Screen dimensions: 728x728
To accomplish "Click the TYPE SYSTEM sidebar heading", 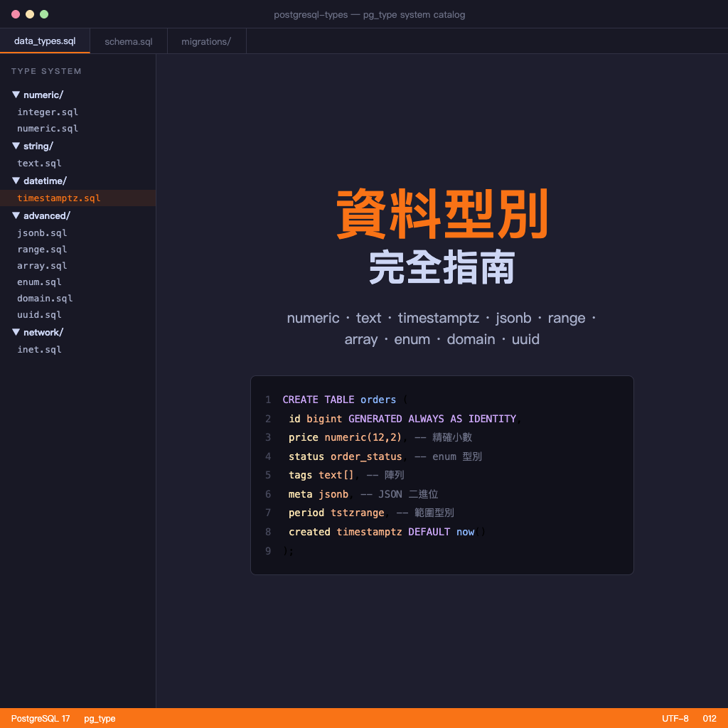I will [46, 71].
